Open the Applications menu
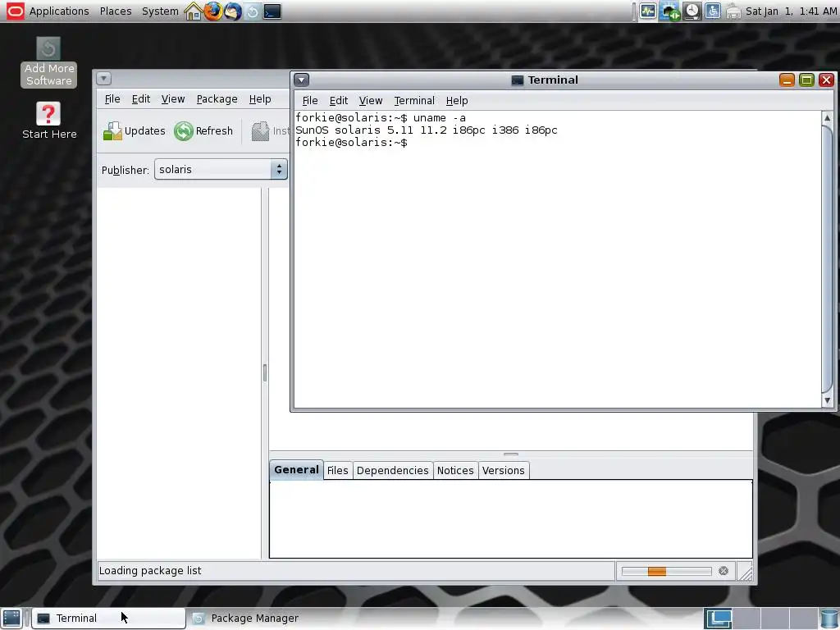 tap(59, 11)
